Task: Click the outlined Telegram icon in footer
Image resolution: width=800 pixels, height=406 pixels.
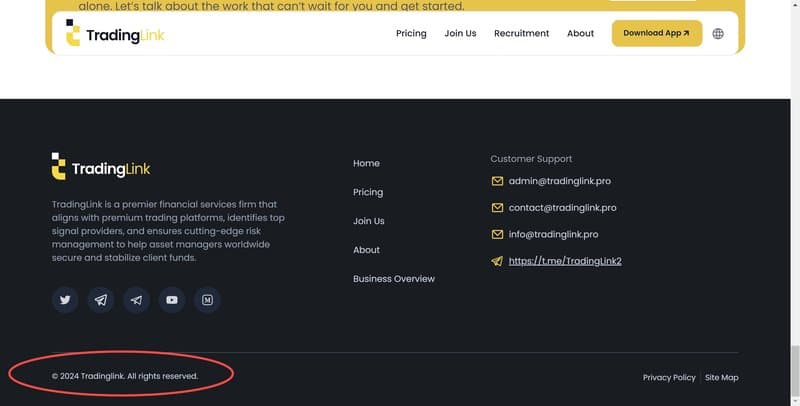Action: pyautogui.click(x=101, y=300)
